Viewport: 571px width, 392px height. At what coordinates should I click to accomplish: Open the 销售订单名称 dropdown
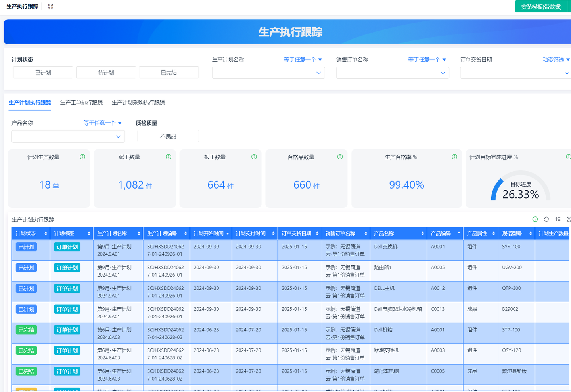(x=392, y=73)
